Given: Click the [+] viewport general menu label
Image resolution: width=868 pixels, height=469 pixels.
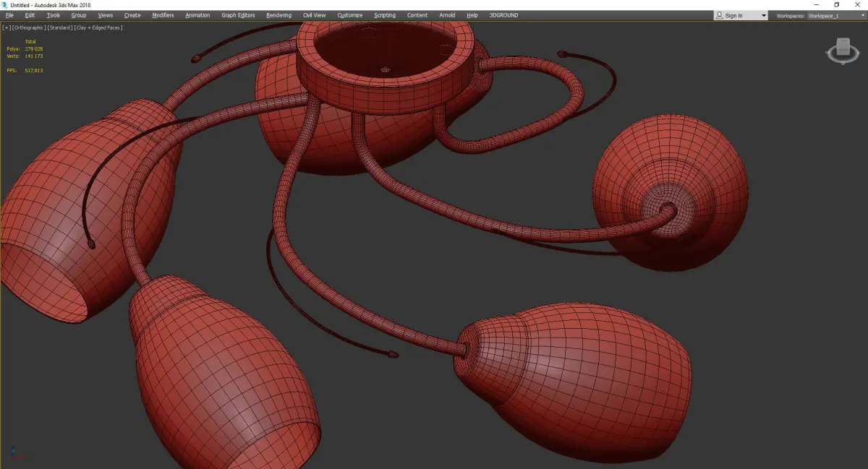Looking at the screenshot, I should point(6,27).
